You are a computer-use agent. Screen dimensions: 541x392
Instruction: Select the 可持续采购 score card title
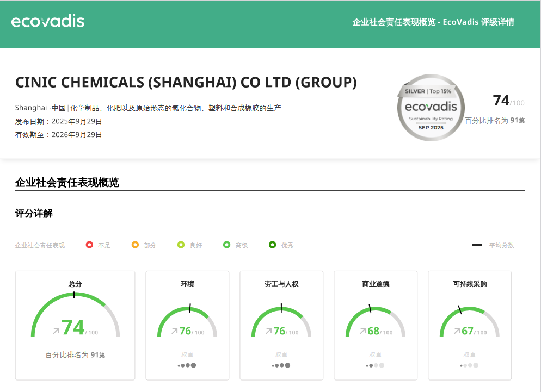pyautogui.click(x=470, y=284)
